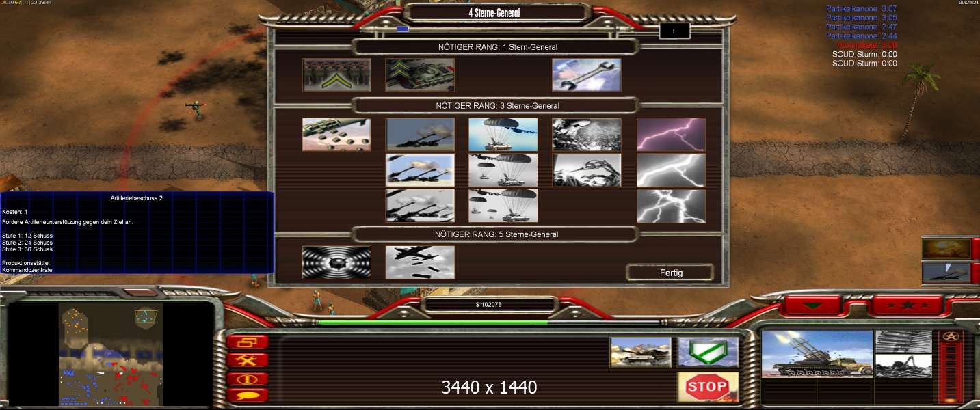Click the '23:33:44' clock readout
The image size is (980, 410).
point(42,3)
